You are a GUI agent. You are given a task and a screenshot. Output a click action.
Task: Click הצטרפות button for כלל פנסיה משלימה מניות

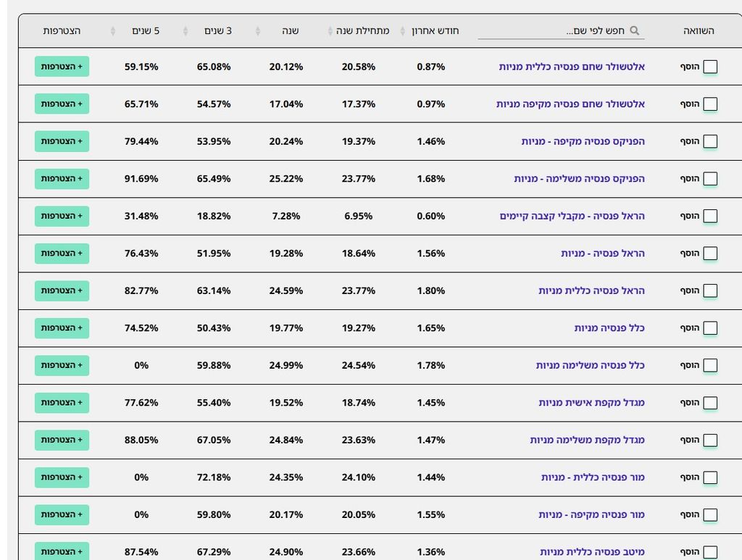[x=62, y=366]
